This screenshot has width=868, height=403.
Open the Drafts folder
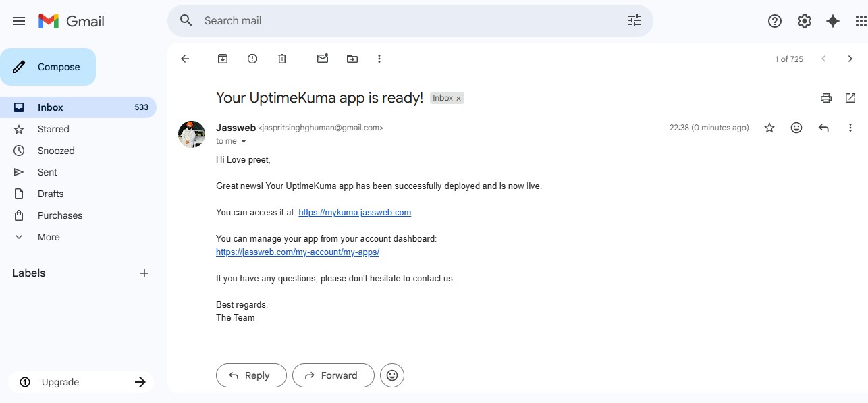pos(78,194)
